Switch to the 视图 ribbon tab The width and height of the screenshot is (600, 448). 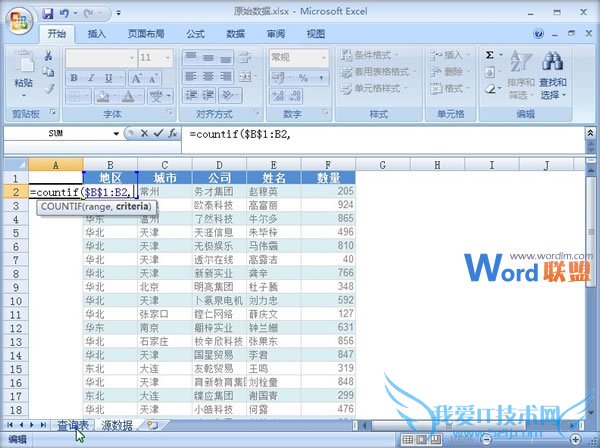[x=316, y=34]
